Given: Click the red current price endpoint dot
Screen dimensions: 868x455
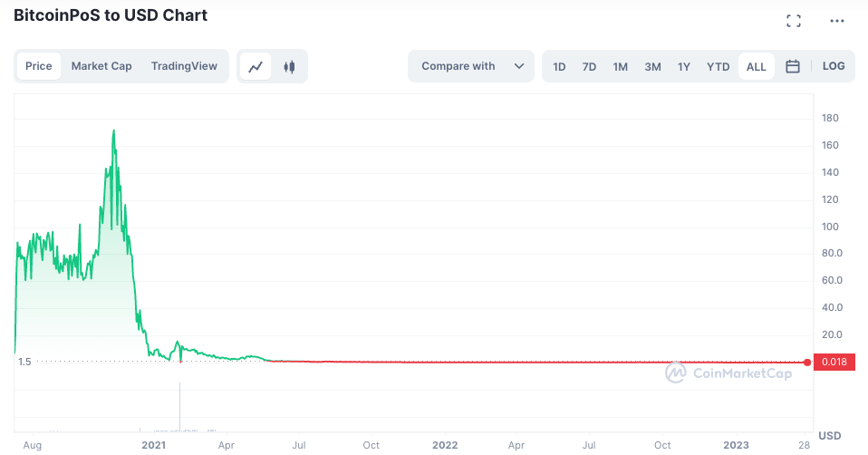Looking at the screenshot, I should 807,363.
